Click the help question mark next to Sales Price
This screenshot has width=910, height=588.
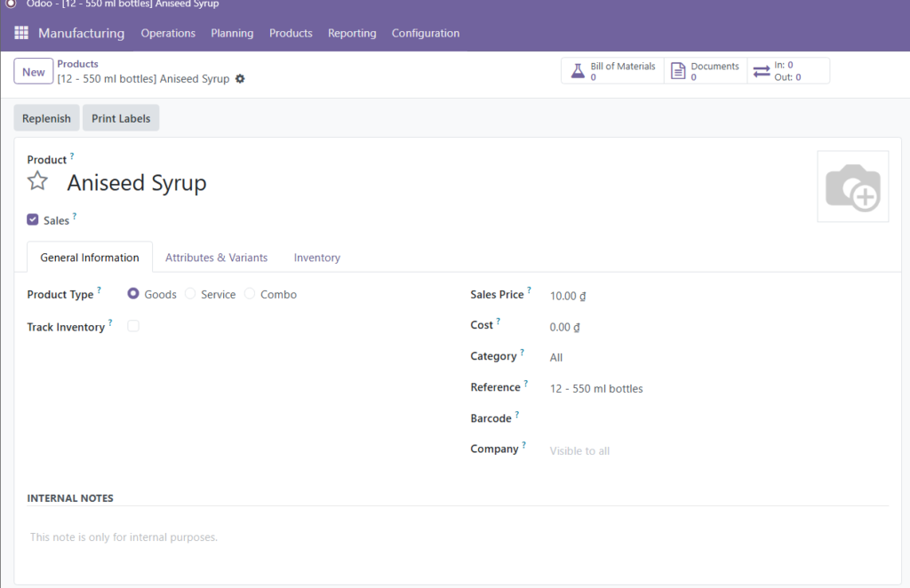(x=530, y=290)
